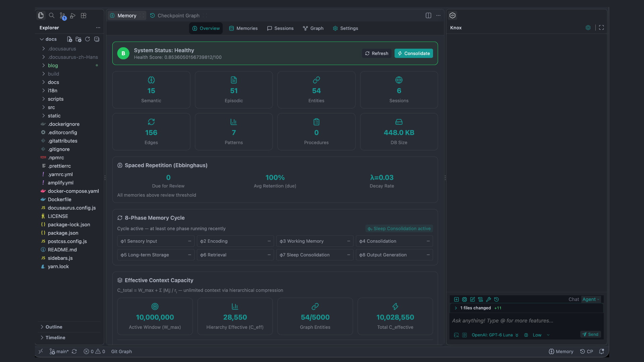Toggle the φ1 Sensory Input phase card

pyautogui.click(x=156, y=241)
